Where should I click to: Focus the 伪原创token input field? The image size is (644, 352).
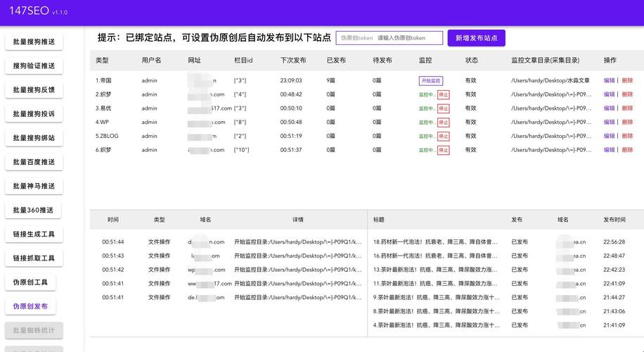pos(389,38)
